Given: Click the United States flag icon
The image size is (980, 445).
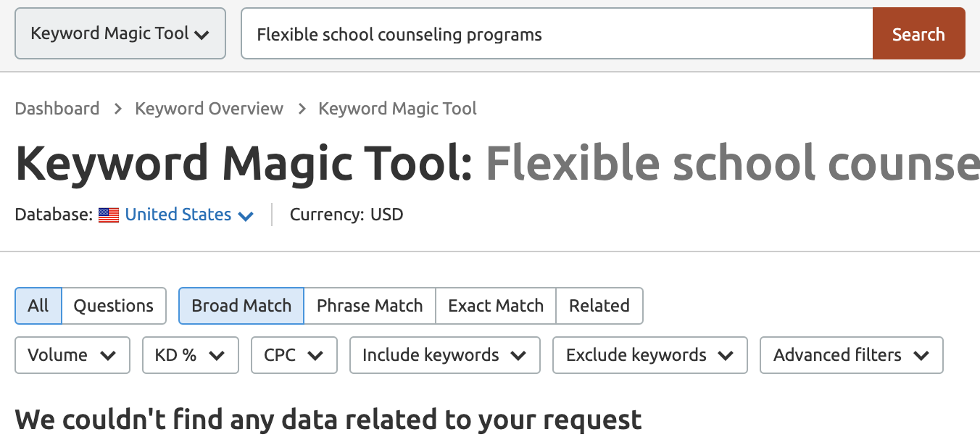Looking at the screenshot, I should (109, 215).
